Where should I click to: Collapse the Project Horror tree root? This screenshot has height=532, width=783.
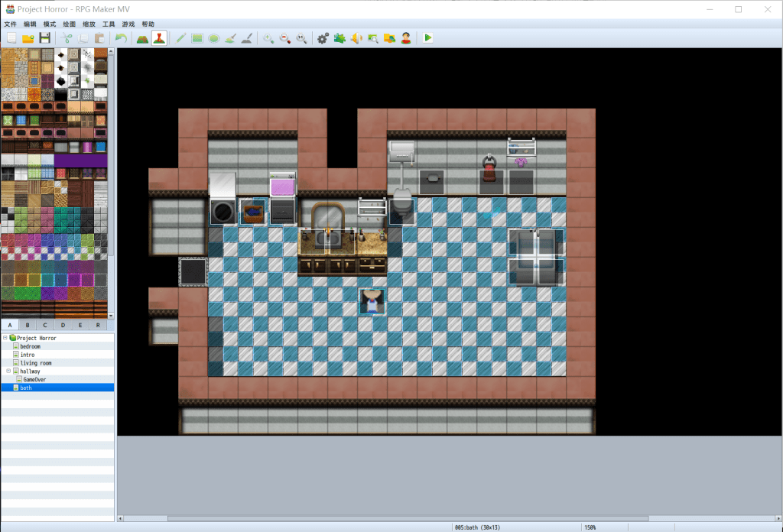[x=5, y=338]
